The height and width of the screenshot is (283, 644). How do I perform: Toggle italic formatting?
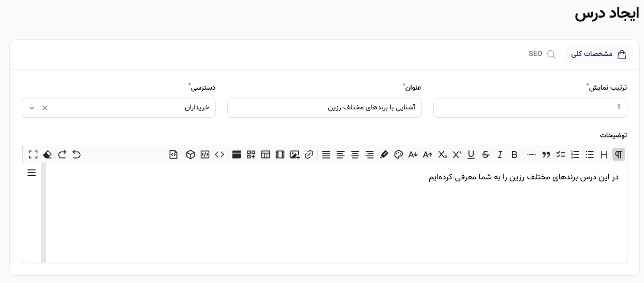point(500,154)
